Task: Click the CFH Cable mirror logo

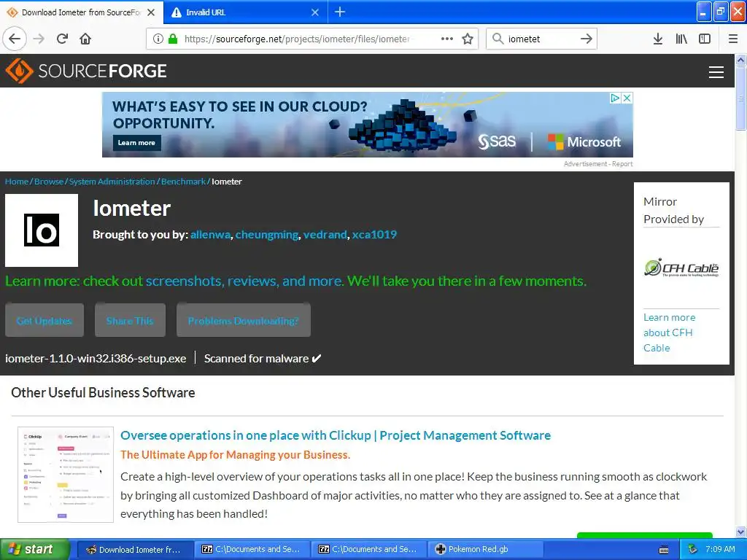Action: tap(681, 268)
